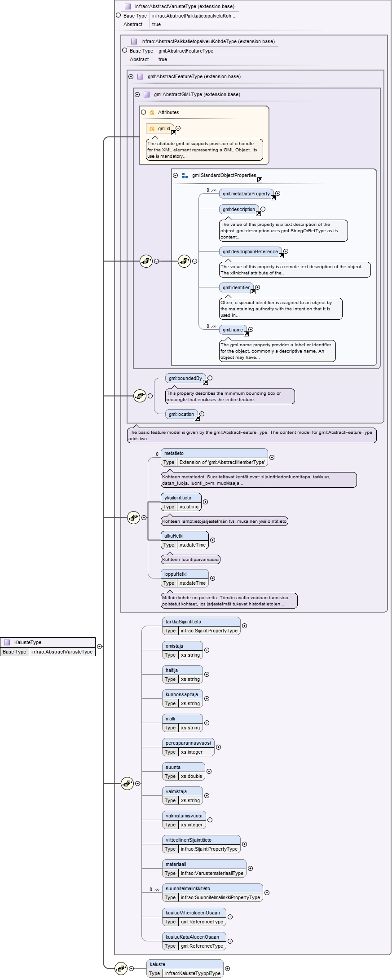Expand the valmistumisvuosi element
The image size is (392, 980).
[210, 820]
